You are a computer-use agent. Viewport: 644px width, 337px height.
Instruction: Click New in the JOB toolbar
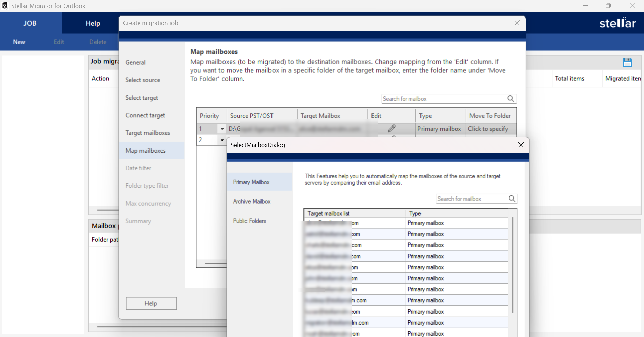(x=19, y=42)
